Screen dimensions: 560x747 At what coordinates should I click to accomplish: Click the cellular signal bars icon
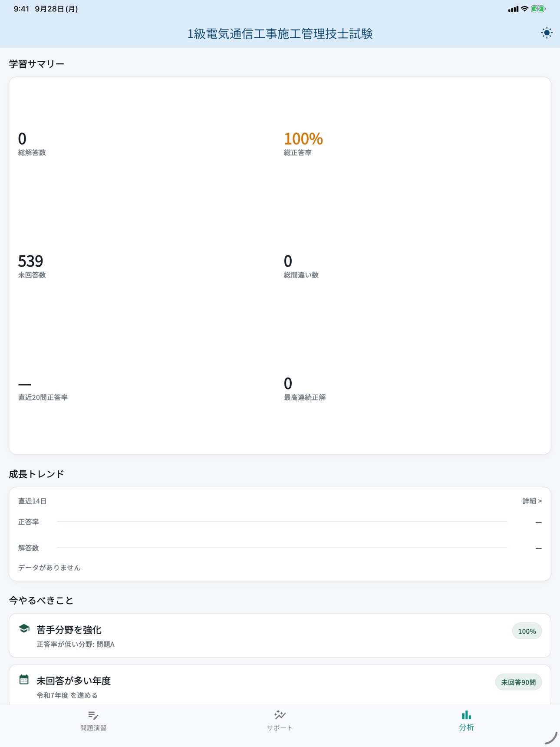click(x=513, y=9)
